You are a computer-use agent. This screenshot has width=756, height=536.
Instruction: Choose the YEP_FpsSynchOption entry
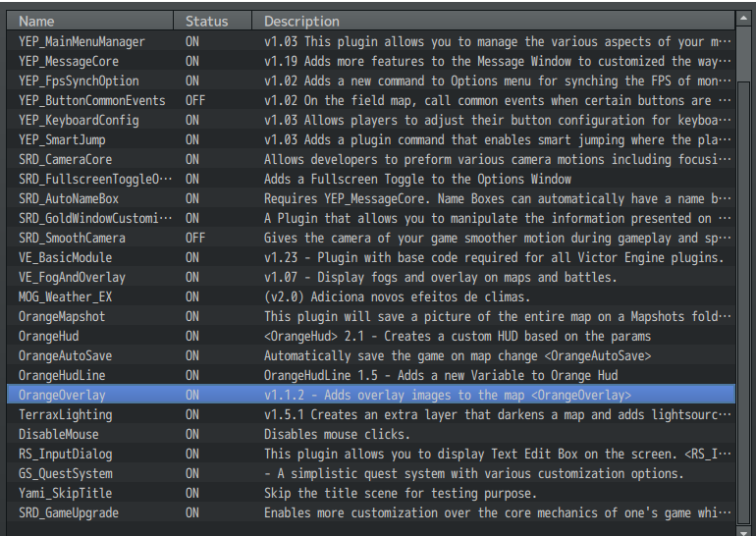pos(371,80)
